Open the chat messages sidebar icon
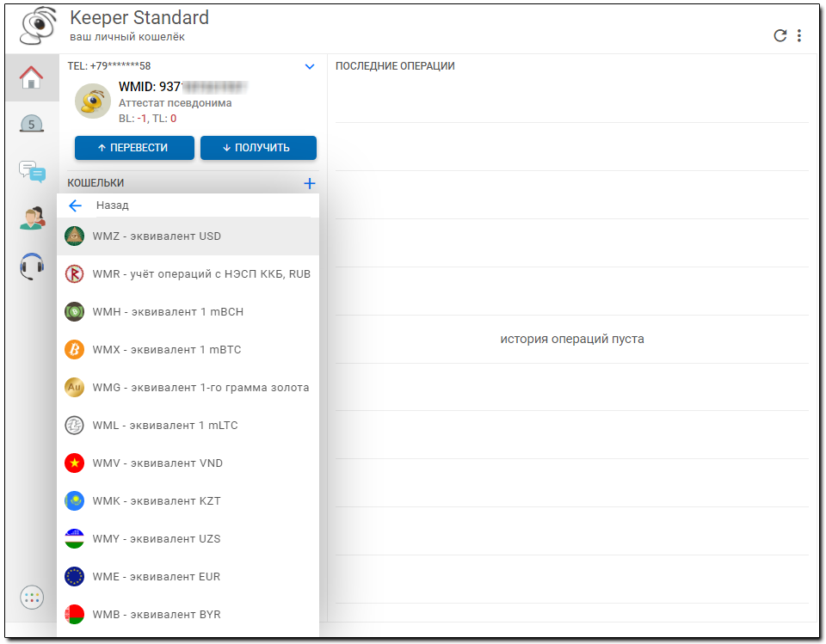Screen dimensions: 826x644 (x=32, y=171)
